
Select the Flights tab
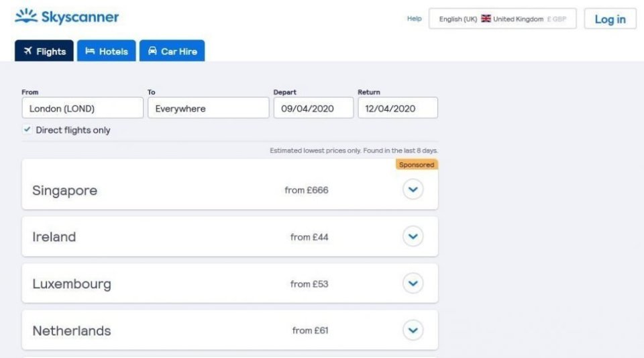click(44, 51)
